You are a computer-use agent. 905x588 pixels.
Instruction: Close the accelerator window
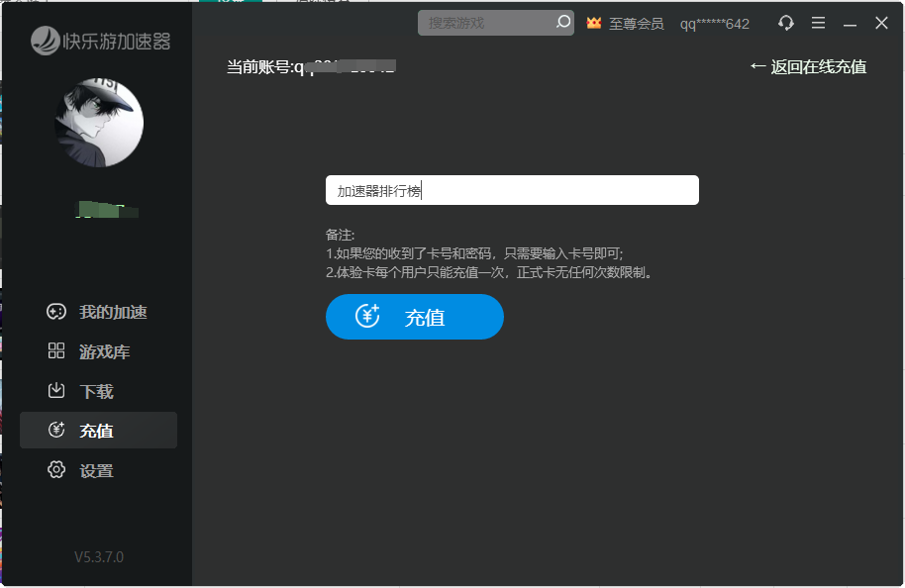coord(881,23)
